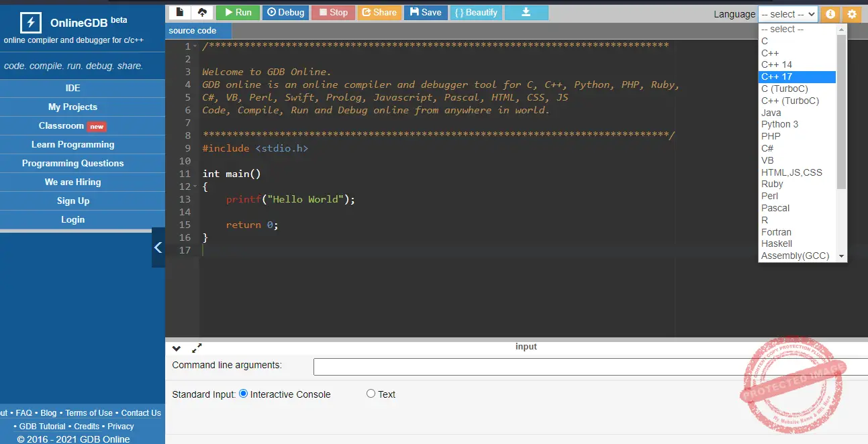Open the orange info icon
868x444 pixels.
click(x=830, y=13)
